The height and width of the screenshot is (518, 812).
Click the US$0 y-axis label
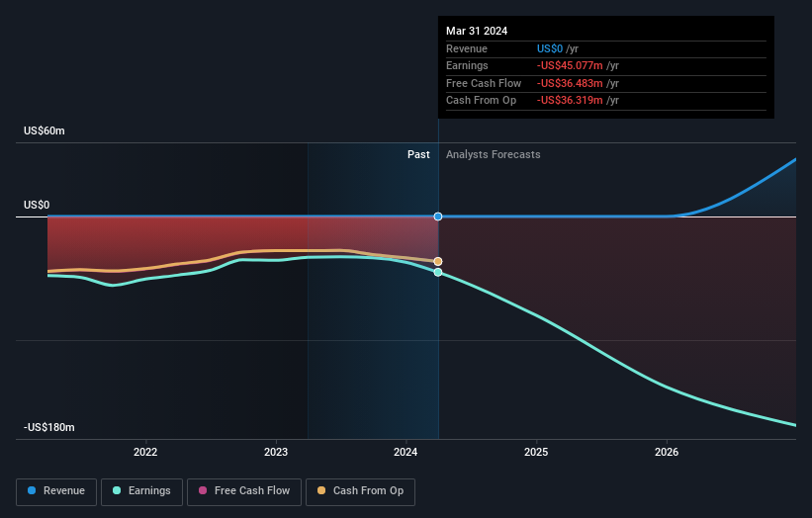37,205
